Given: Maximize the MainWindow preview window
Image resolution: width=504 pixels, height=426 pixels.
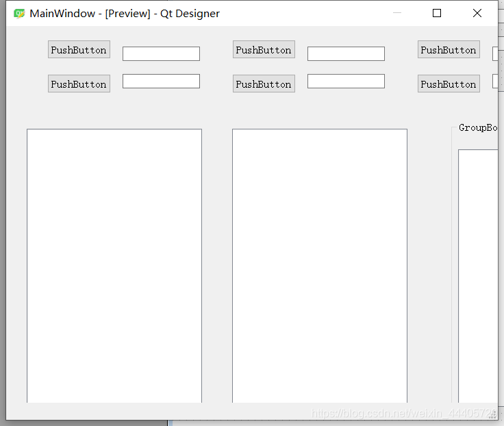Looking at the screenshot, I should 437,13.
